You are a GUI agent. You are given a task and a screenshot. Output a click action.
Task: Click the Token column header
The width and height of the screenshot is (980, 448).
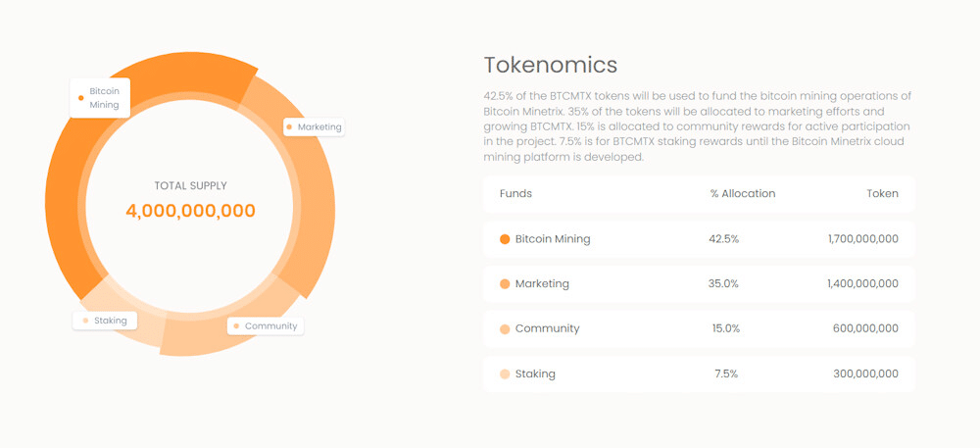[x=882, y=194]
